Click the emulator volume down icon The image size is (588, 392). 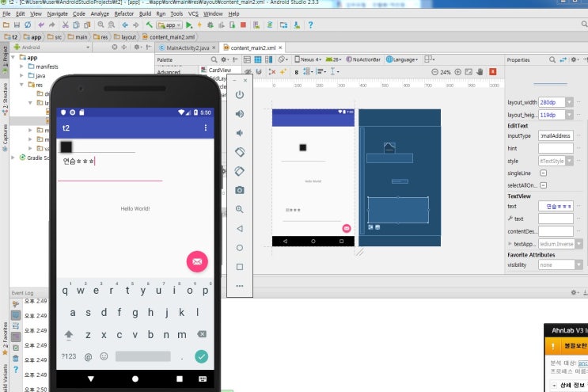click(240, 133)
